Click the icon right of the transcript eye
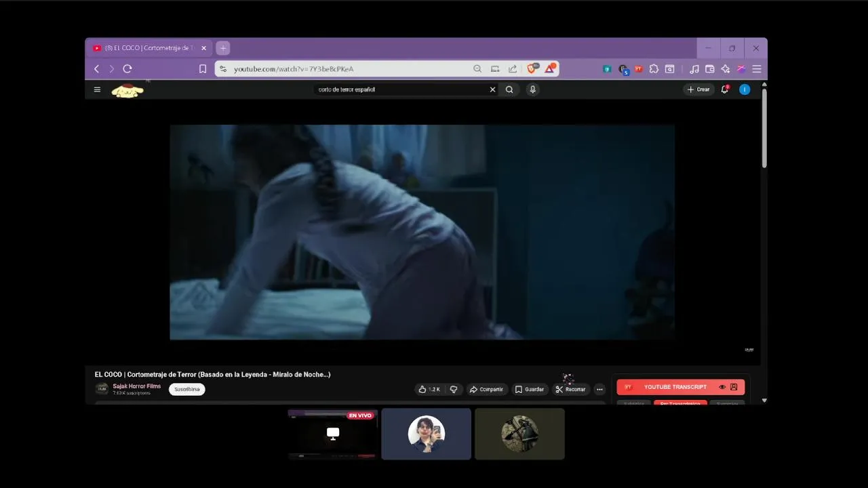This screenshot has width=868, height=488. coord(734,387)
